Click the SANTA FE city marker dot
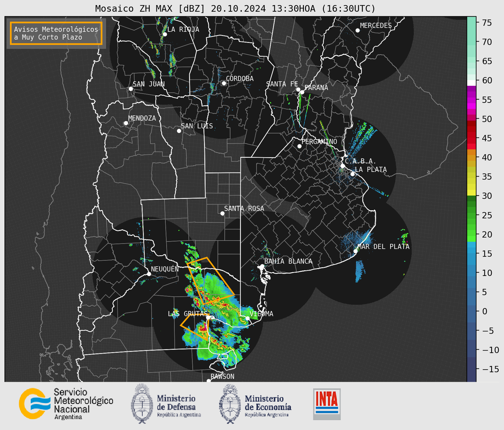 click(x=298, y=89)
